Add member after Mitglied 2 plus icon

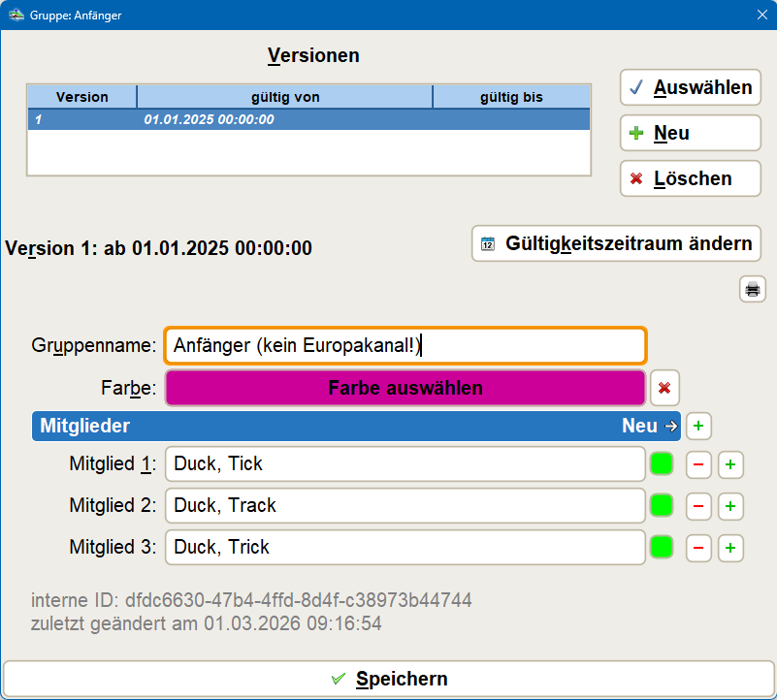[x=730, y=506]
